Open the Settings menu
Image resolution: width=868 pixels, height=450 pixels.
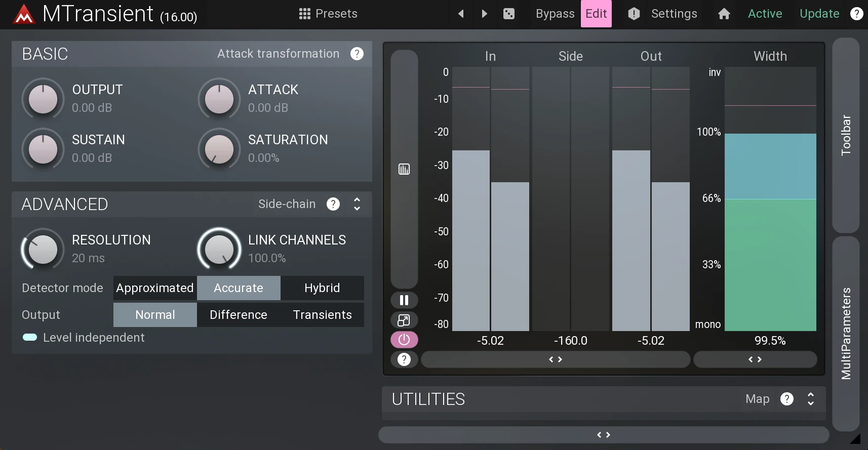[x=674, y=14]
